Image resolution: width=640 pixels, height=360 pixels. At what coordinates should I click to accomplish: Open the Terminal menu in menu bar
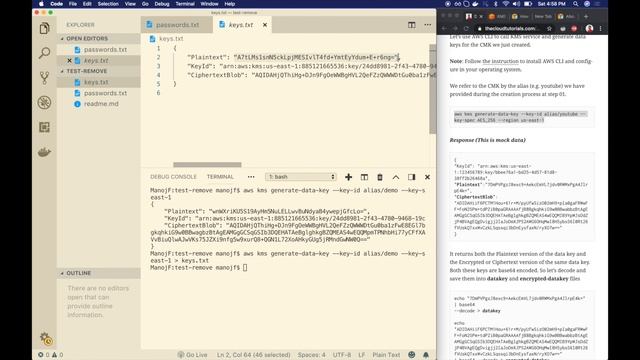(185, 4)
